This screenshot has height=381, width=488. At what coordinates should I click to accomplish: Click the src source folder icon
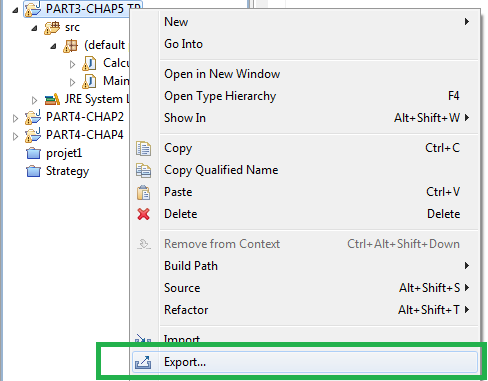(x=52, y=27)
